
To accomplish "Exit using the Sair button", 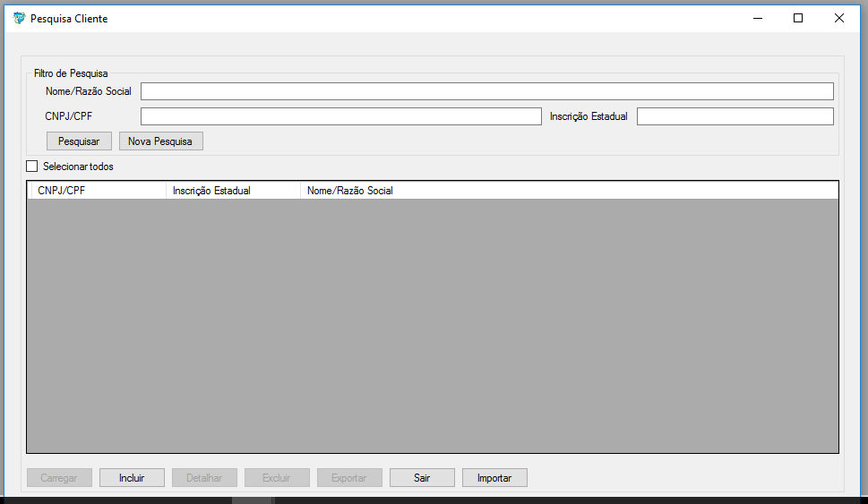I will [422, 477].
